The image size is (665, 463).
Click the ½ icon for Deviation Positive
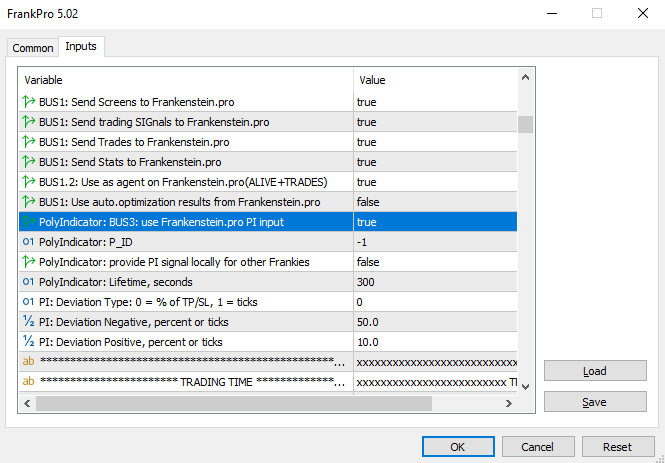28,341
